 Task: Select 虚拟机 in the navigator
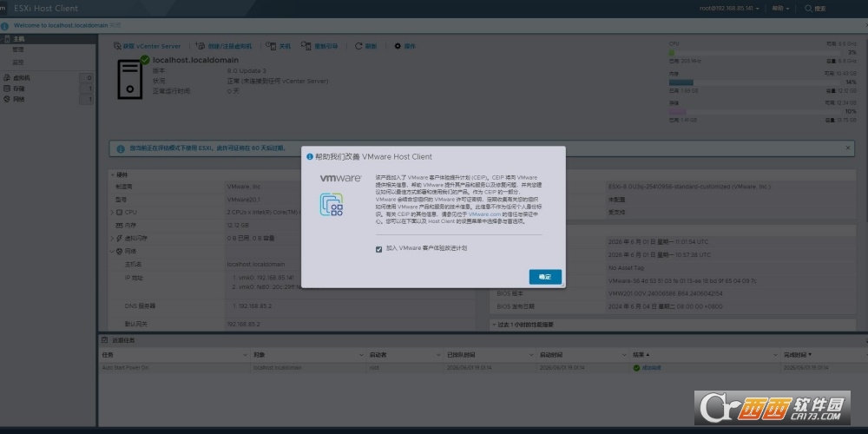(22, 78)
